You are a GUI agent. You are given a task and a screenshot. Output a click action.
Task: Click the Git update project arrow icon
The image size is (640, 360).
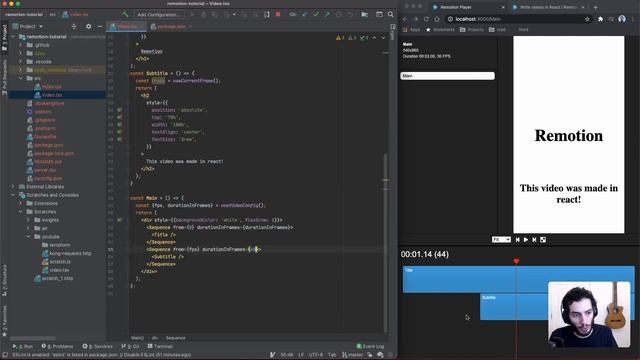point(304,14)
